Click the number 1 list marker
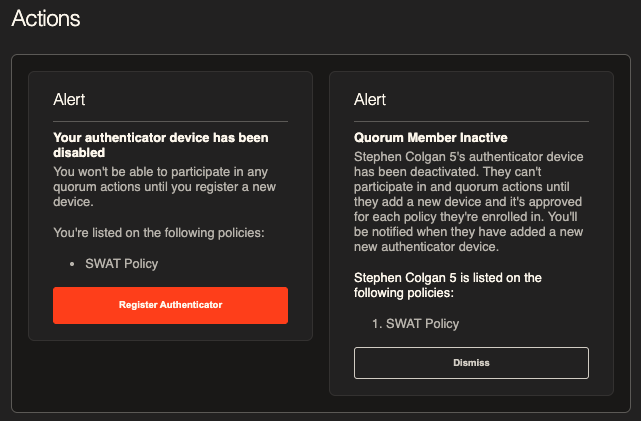The image size is (641, 421). coord(377,324)
